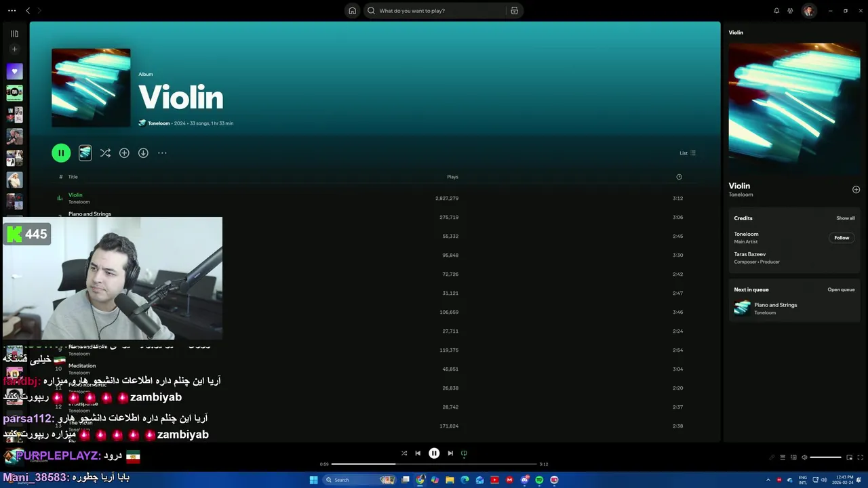The width and height of the screenshot is (868, 488).
Task: Click the clock duration column header
Action: (679, 177)
